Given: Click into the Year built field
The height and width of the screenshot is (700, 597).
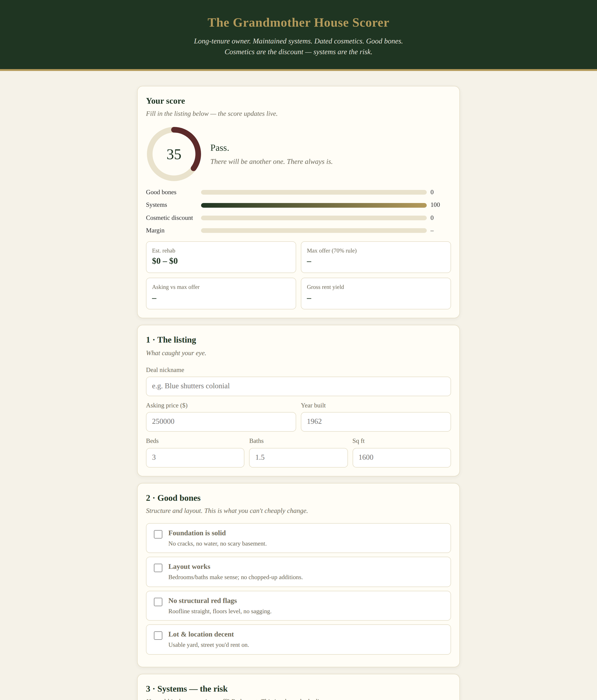Looking at the screenshot, I should click(376, 422).
